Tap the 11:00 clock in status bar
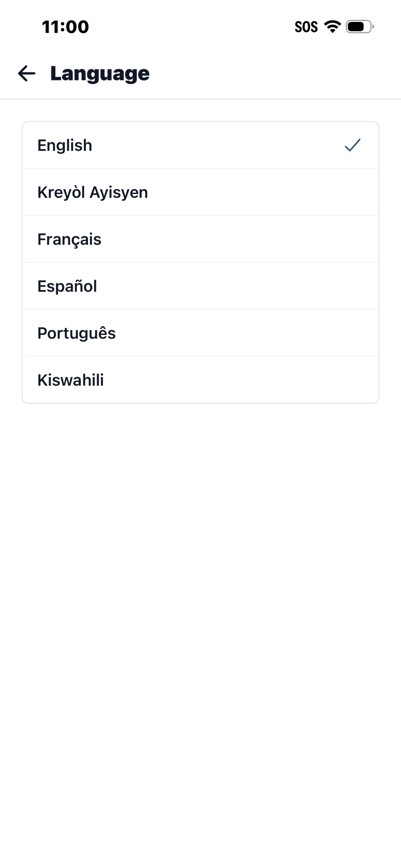The image size is (401, 868). point(65,26)
